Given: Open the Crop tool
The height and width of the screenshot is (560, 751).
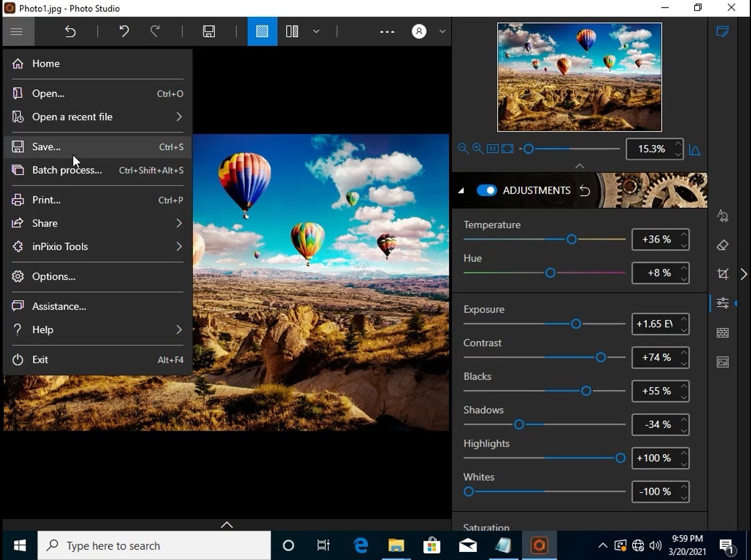Looking at the screenshot, I should (722, 274).
